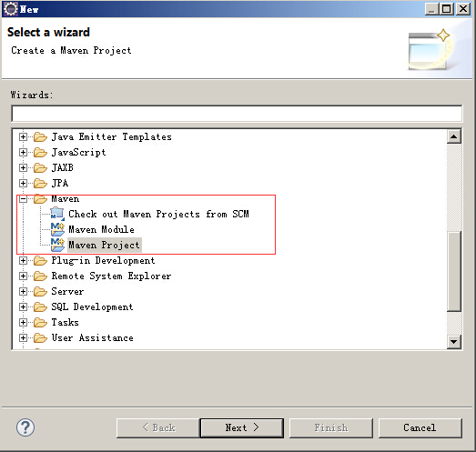This screenshot has height=452, width=476.
Task: Select the 'Server' category label
Action: 67,292
